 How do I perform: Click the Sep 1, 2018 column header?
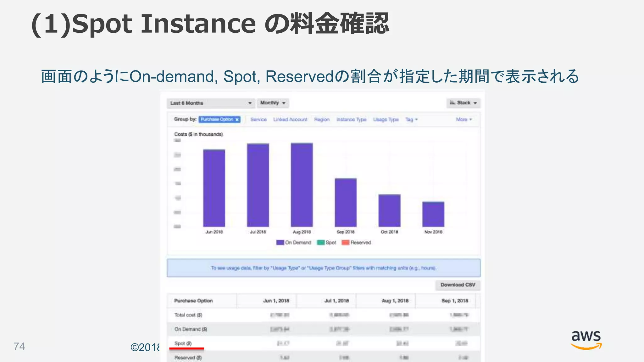446,301
